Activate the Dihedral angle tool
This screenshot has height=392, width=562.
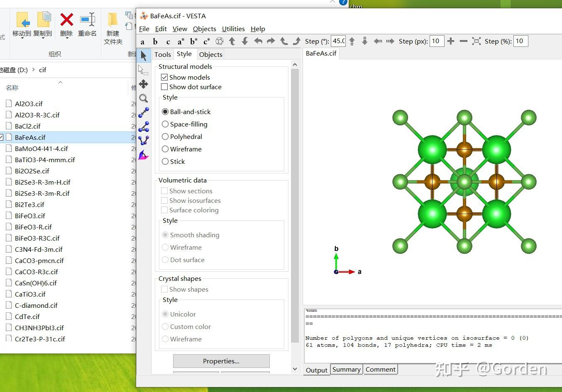pyautogui.click(x=144, y=141)
